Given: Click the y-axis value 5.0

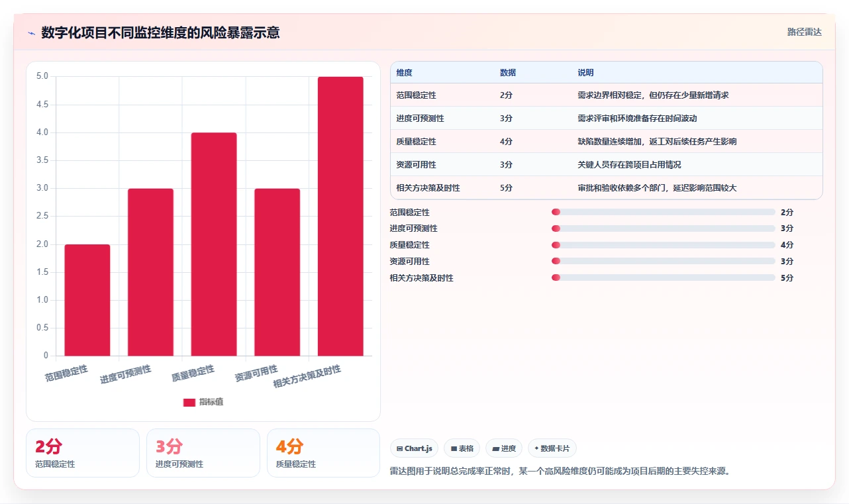Looking at the screenshot, I should point(42,76).
